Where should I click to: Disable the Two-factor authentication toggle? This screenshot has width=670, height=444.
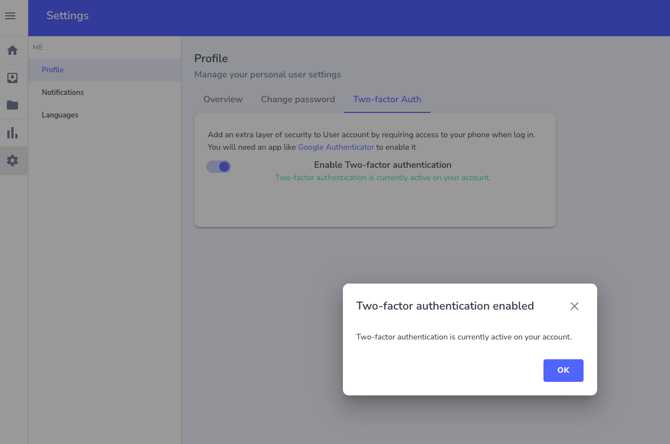(218, 167)
